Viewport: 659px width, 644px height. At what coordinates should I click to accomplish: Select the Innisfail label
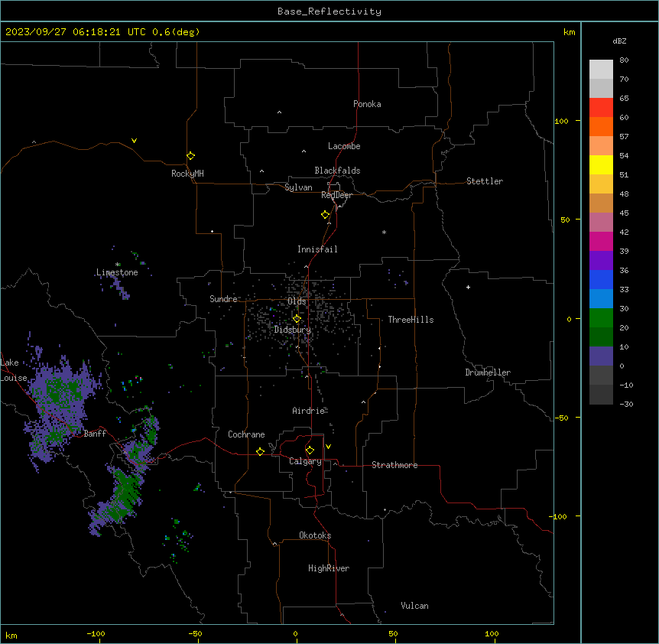(x=317, y=249)
